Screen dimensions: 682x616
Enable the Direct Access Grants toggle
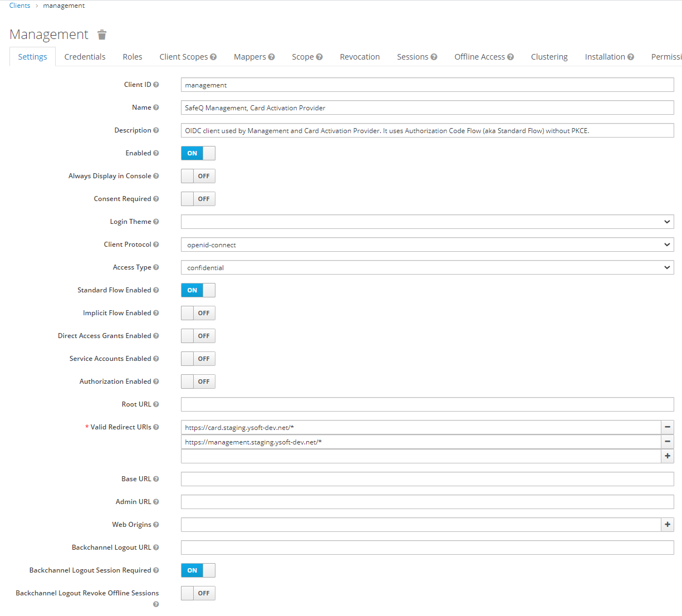tap(198, 336)
